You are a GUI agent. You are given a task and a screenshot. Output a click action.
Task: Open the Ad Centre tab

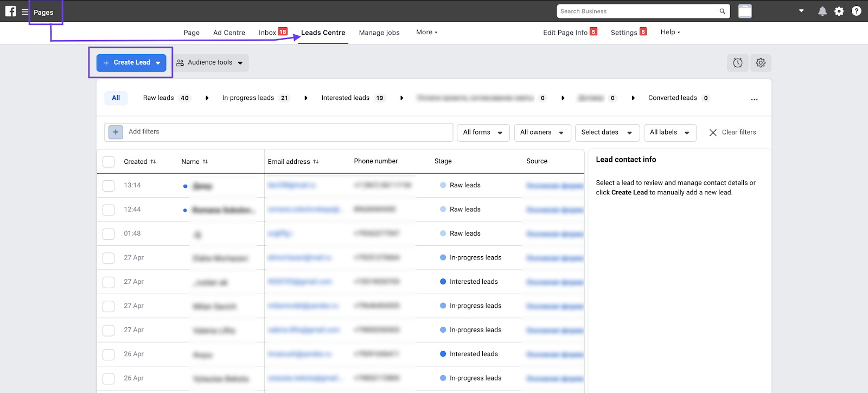click(x=229, y=33)
